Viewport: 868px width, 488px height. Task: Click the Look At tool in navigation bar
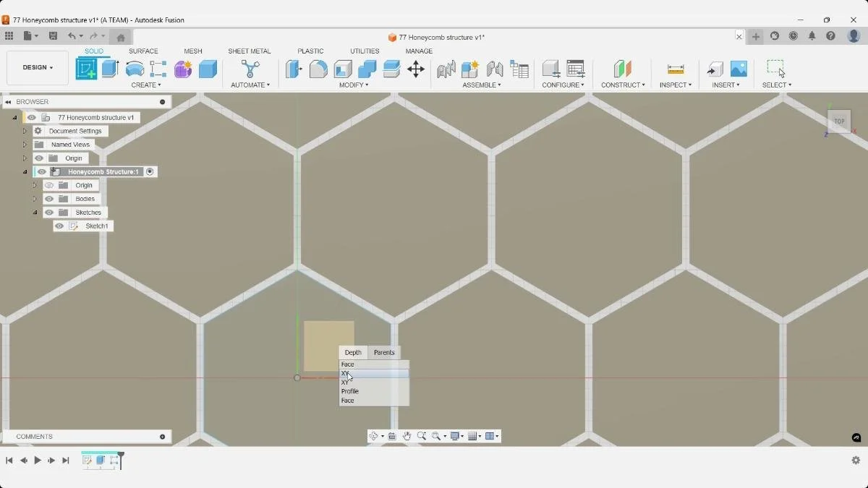click(x=392, y=436)
